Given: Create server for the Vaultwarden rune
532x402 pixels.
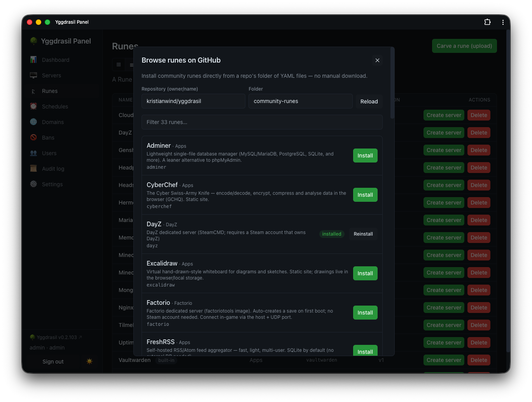Looking at the screenshot, I should click(x=444, y=360).
